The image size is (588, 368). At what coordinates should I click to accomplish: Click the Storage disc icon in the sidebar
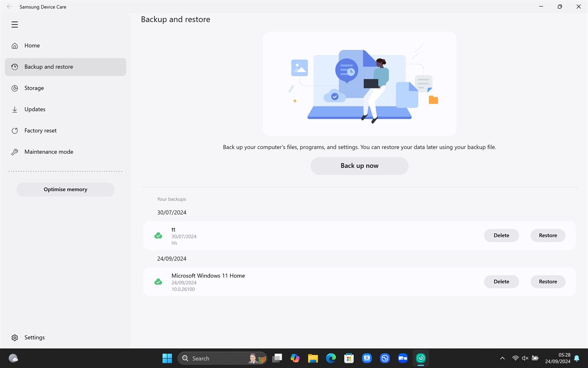click(14, 88)
